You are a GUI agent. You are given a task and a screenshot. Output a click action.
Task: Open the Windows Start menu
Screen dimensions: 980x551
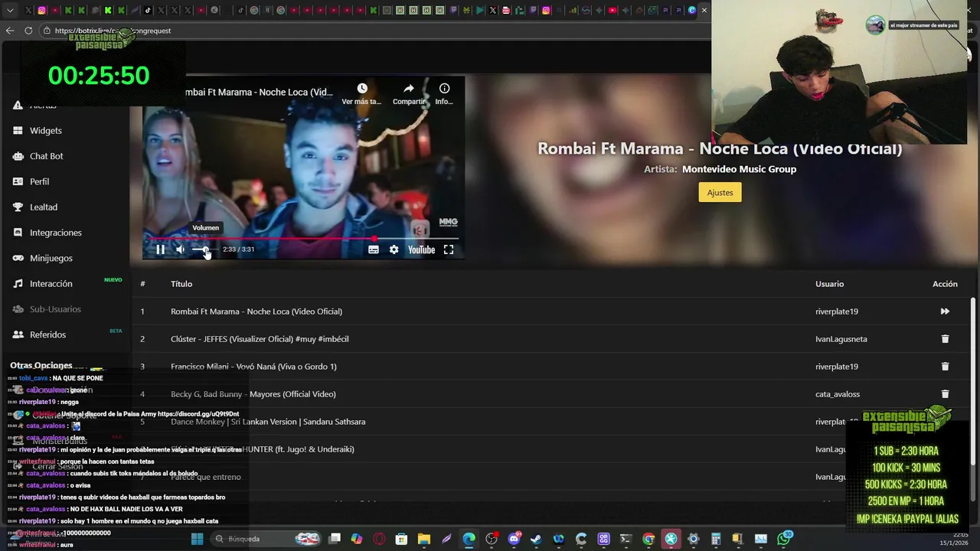click(x=197, y=539)
